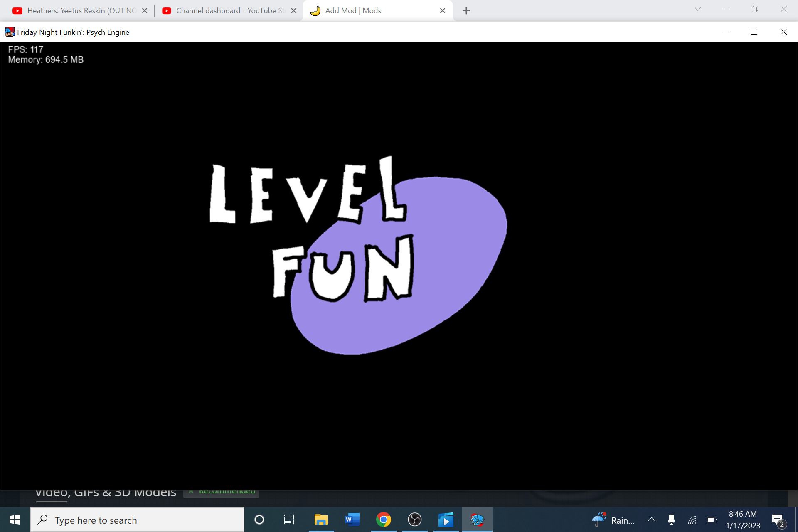The width and height of the screenshot is (798, 532).
Task: Open Google Chrome from the taskbar
Action: pyautogui.click(x=383, y=520)
